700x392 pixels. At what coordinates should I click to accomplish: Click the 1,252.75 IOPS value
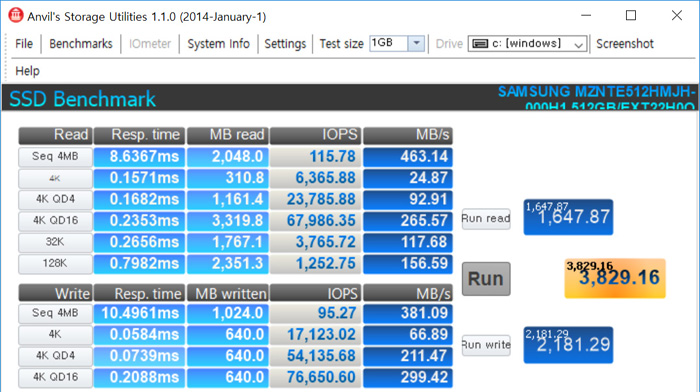[316, 263]
